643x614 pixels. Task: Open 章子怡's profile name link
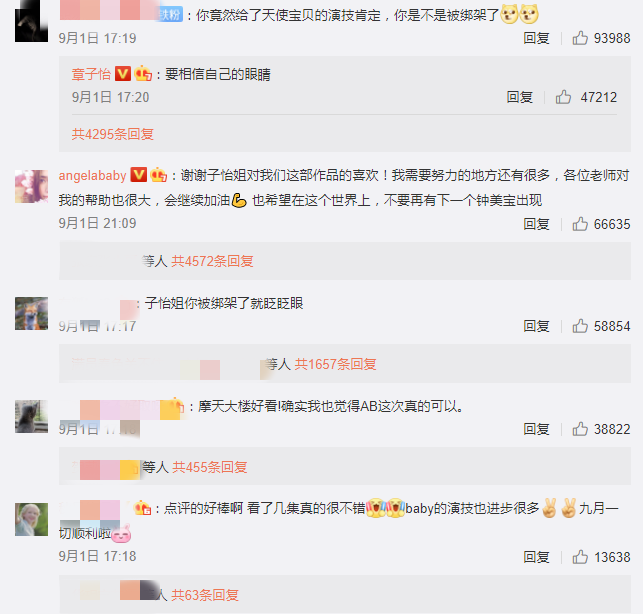point(91,74)
